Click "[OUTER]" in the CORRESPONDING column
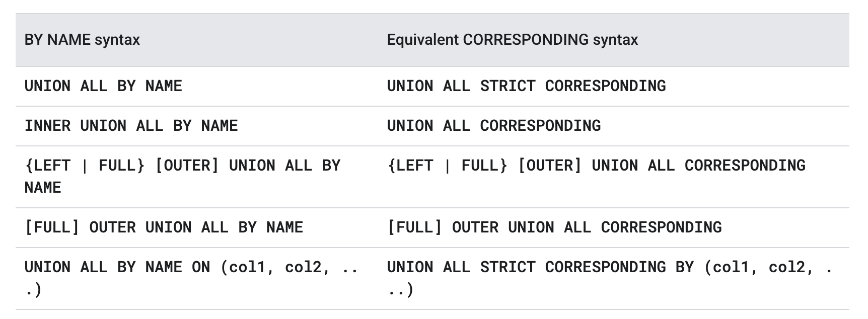868x319 pixels. coord(549,166)
